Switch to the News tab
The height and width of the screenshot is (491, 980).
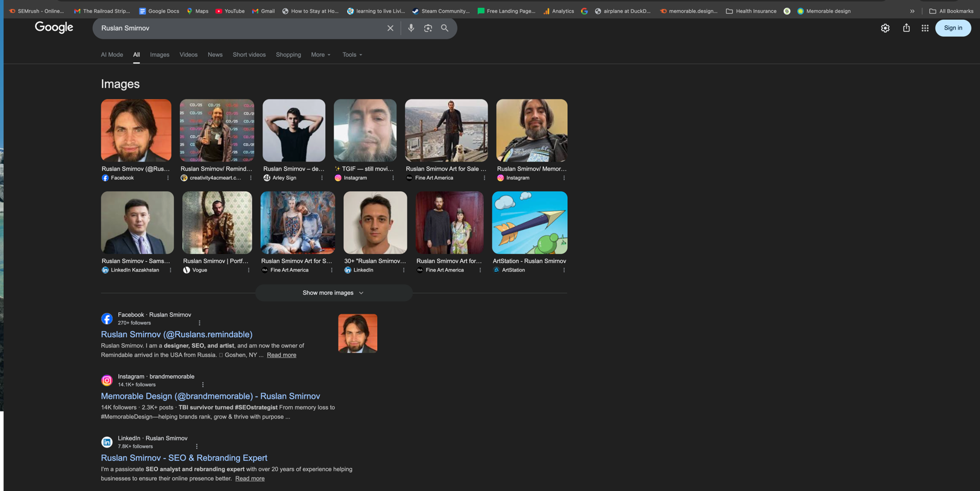pos(215,55)
